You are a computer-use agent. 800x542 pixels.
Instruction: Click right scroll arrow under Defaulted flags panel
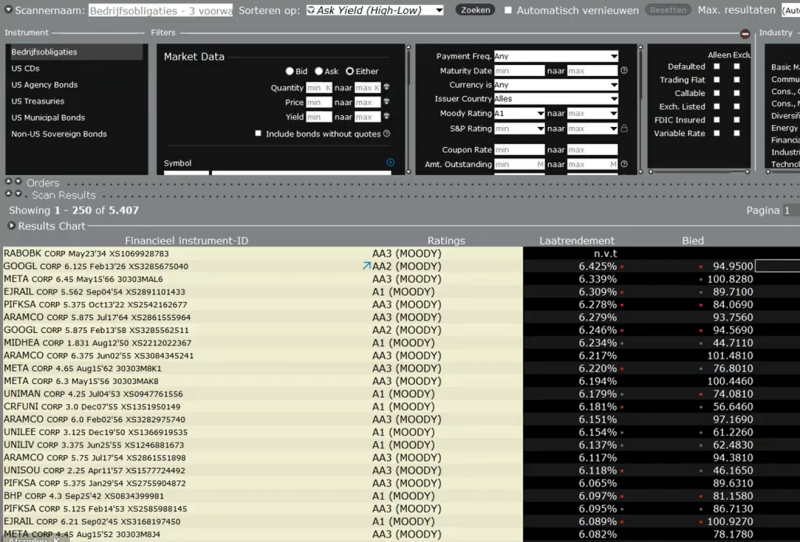(x=747, y=172)
